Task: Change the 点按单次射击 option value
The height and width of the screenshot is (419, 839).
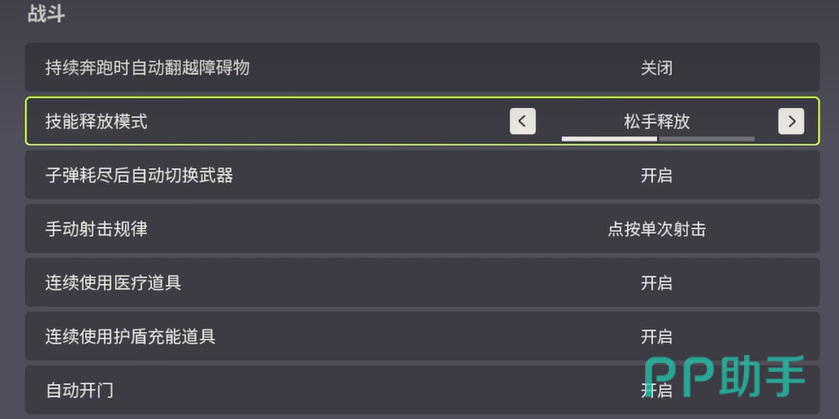Action: coord(656,229)
